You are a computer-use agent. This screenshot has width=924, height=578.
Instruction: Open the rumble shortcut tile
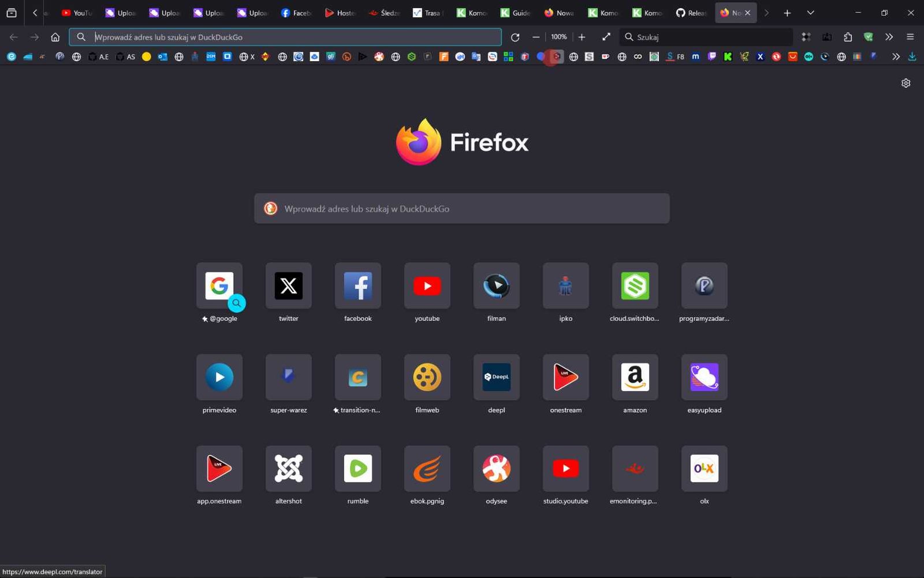point(358,468)
